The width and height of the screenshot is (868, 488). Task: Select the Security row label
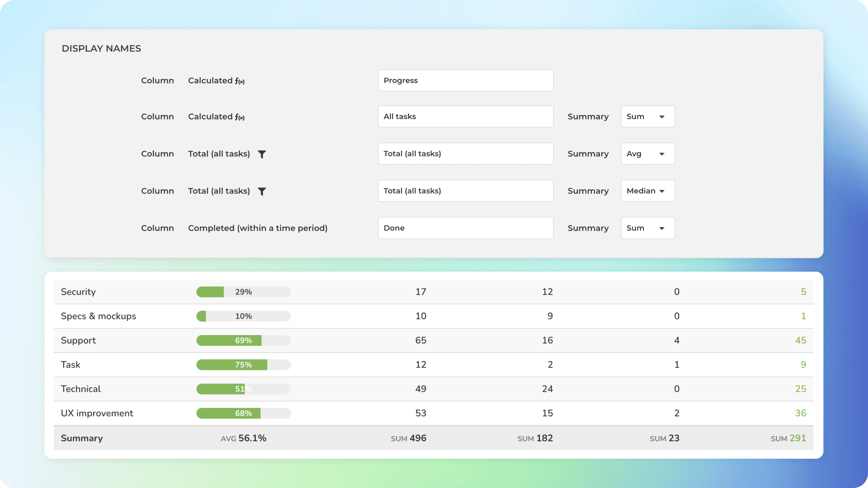click(78, 292)
